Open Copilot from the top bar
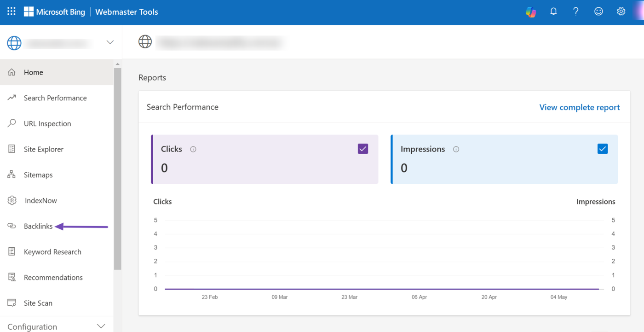This screenshot has height=332, width=644. tap(531, 12)
